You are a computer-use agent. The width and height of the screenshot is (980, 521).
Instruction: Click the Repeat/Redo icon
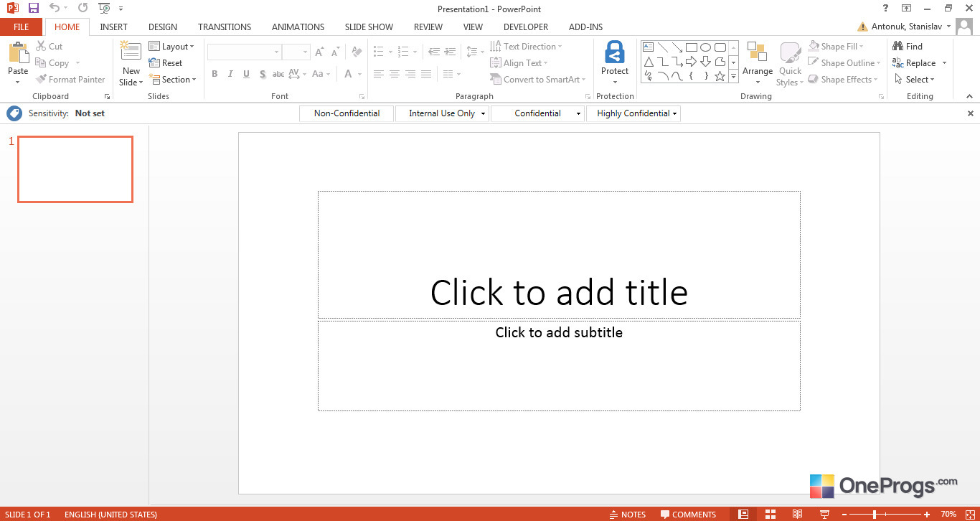pyautogui.click(x=83, y=9)
